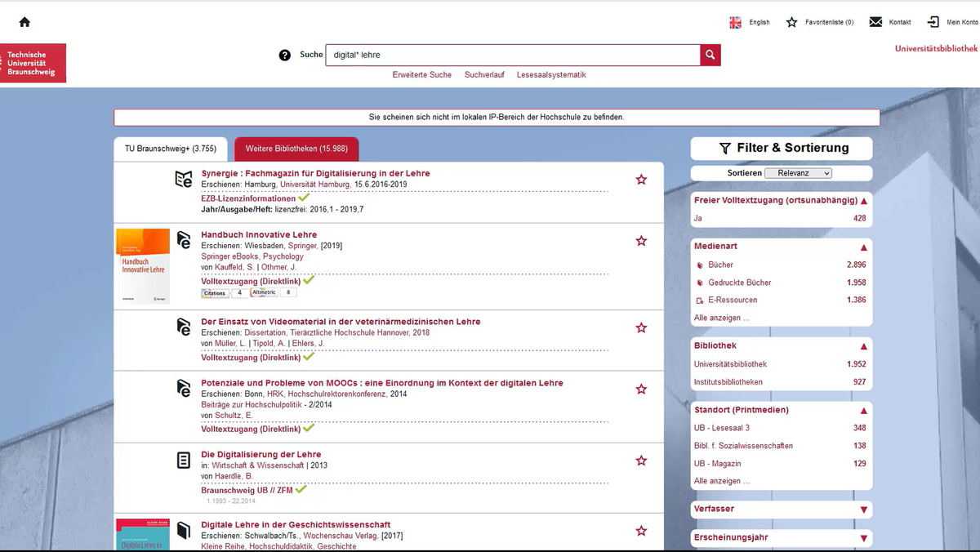Open Volltextzugang (Direktlink) for Handbuch Innovative Lehre
The image size is (980, 552).
[x=251, y=281]
